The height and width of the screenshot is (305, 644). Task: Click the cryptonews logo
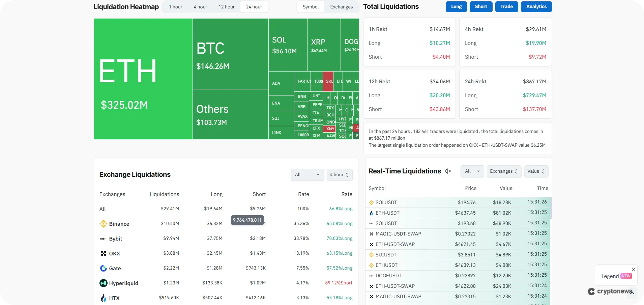pyautogui.click(x=611, y=292)
